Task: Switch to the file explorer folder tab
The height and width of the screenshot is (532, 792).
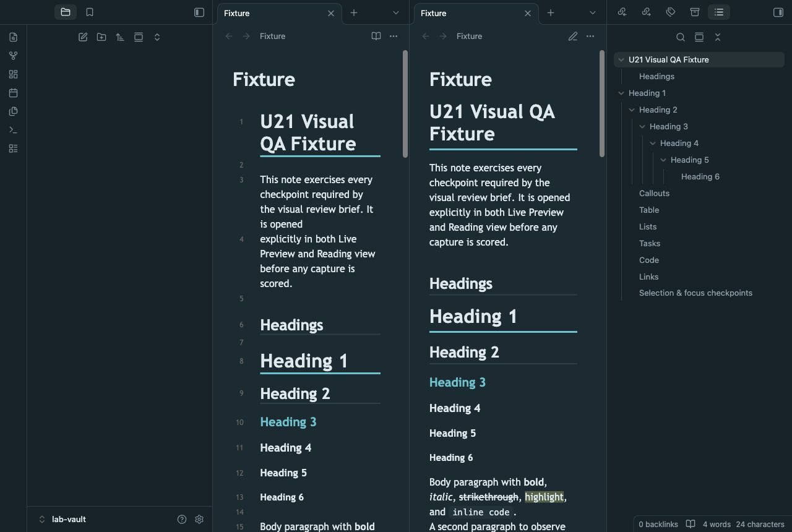Action: 66,12
